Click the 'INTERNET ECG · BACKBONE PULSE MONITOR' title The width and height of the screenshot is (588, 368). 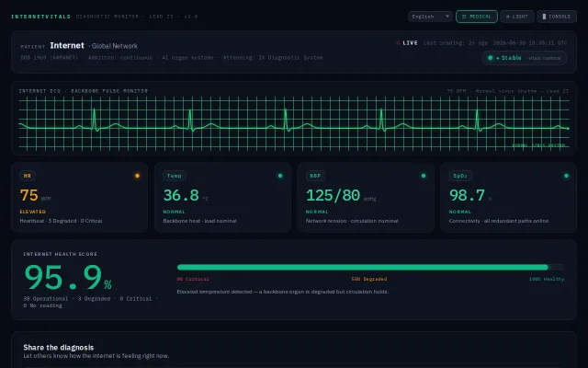point(84,91)
